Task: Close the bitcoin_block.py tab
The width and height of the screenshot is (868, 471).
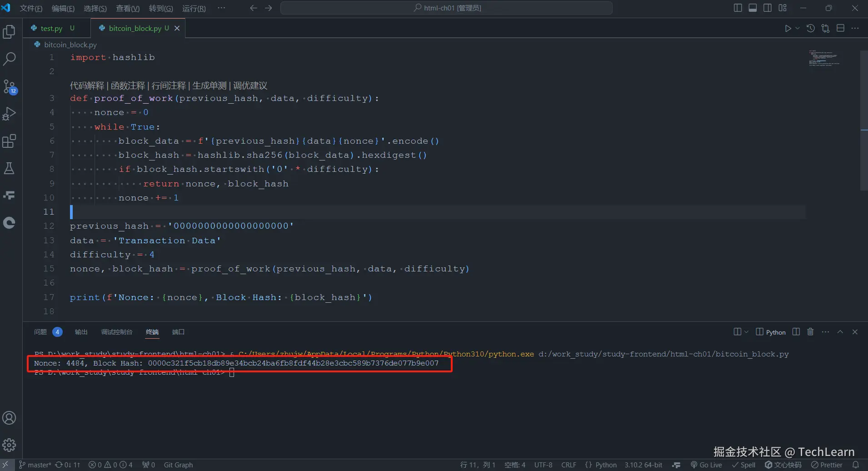Action: (x=177, y=28)
